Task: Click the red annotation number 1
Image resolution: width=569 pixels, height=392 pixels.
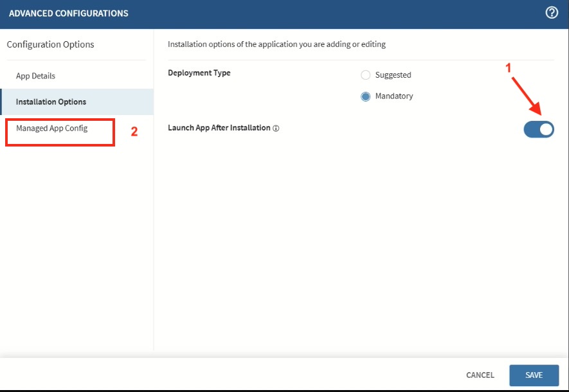Action: click(x=508, y=67)
